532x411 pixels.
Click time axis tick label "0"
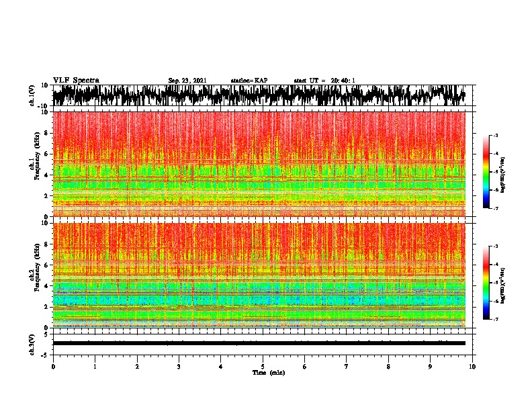pyautogui.click(x=53, y=367)
